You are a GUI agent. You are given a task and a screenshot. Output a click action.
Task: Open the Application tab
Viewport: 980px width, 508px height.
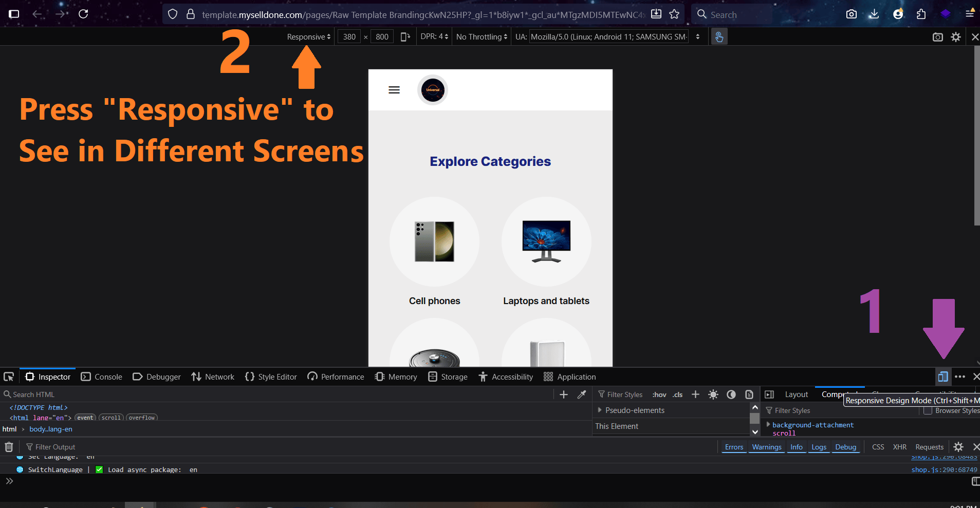point(570,377)
